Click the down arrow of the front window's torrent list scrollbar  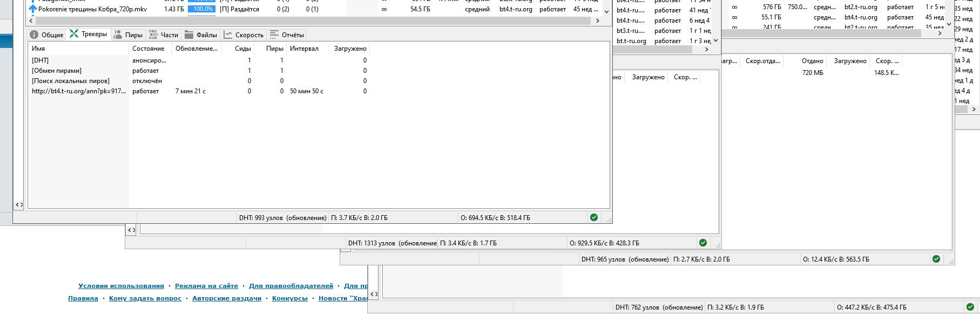(x=606, y=11)
